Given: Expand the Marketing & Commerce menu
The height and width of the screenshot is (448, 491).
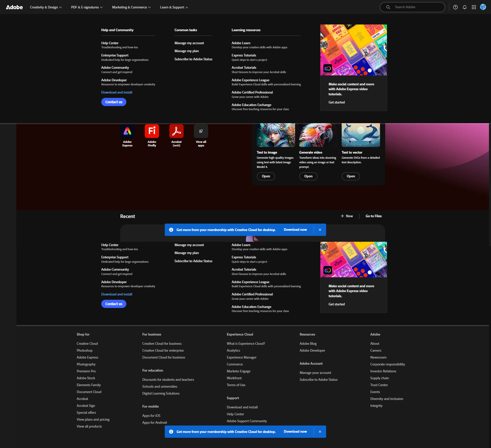Looking at the screenshot, I should (131, 7).
